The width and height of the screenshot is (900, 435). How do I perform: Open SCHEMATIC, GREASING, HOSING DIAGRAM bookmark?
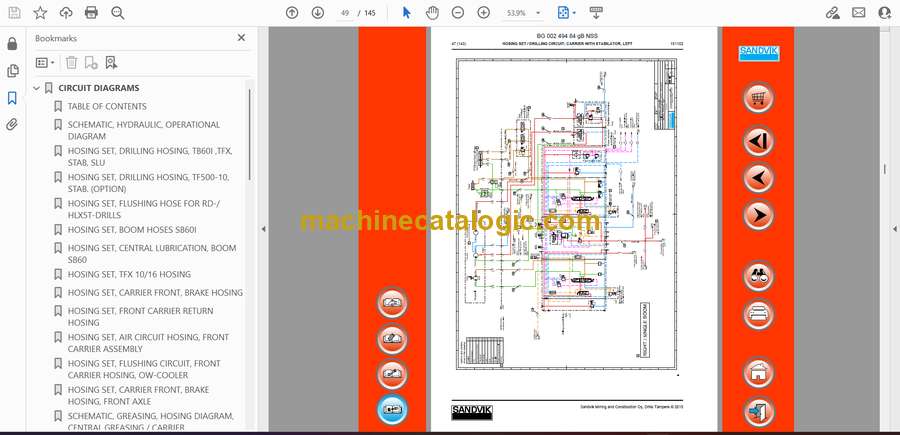pos(150,421)
